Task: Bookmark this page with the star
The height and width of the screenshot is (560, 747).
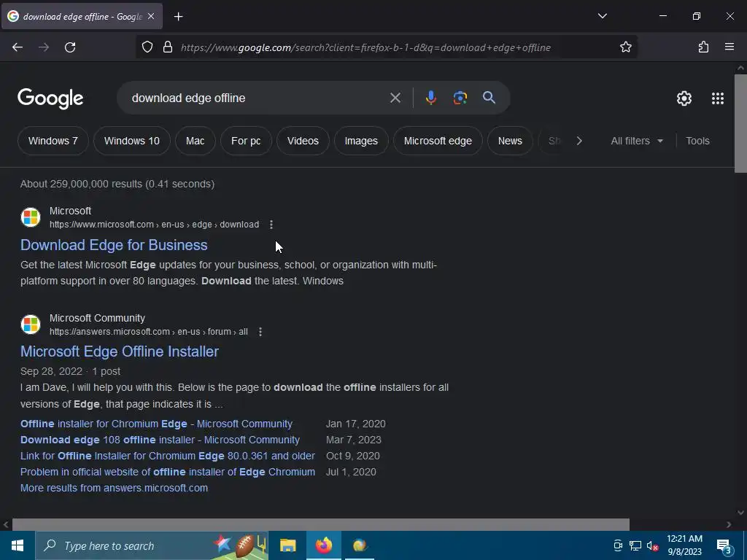Action: pyautogui.click(x=625, y=47)
